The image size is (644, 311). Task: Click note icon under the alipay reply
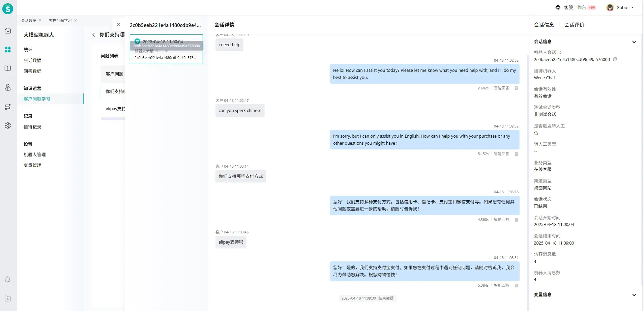pyautogui.click(x=516, y=285)
